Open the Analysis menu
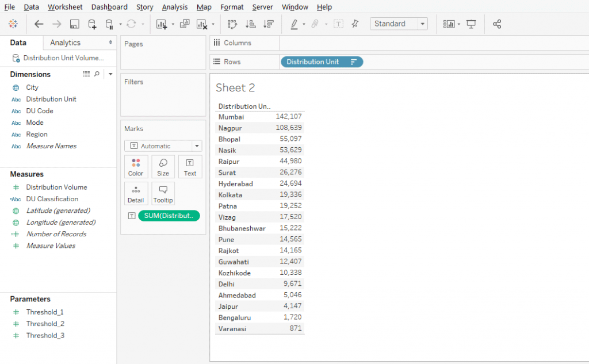 (175, 7)
